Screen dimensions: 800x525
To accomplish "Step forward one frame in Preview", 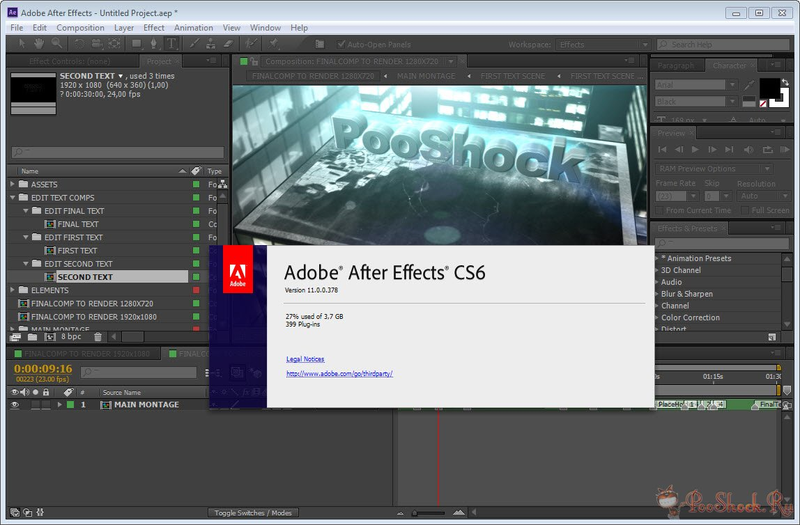I will click(x=712, y=149).
